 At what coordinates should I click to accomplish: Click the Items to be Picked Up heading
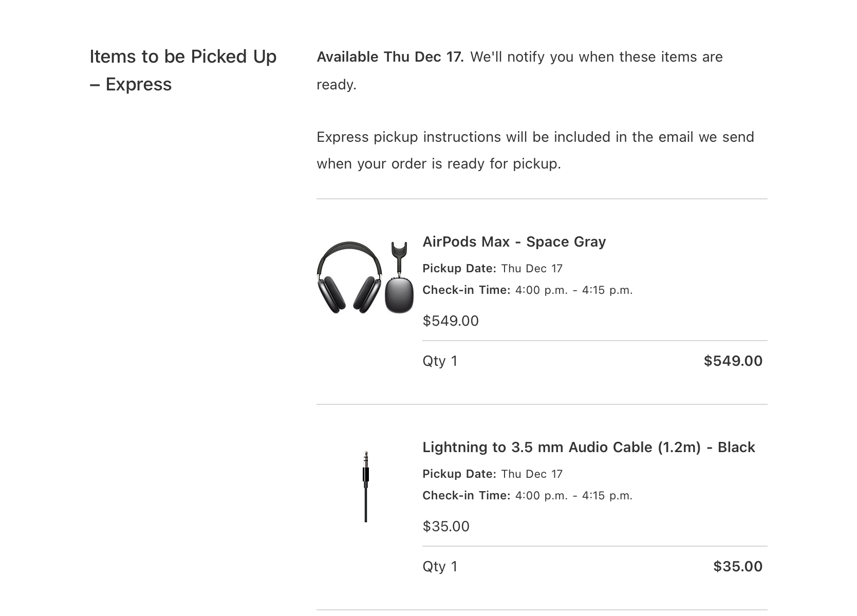coord(183,70)
